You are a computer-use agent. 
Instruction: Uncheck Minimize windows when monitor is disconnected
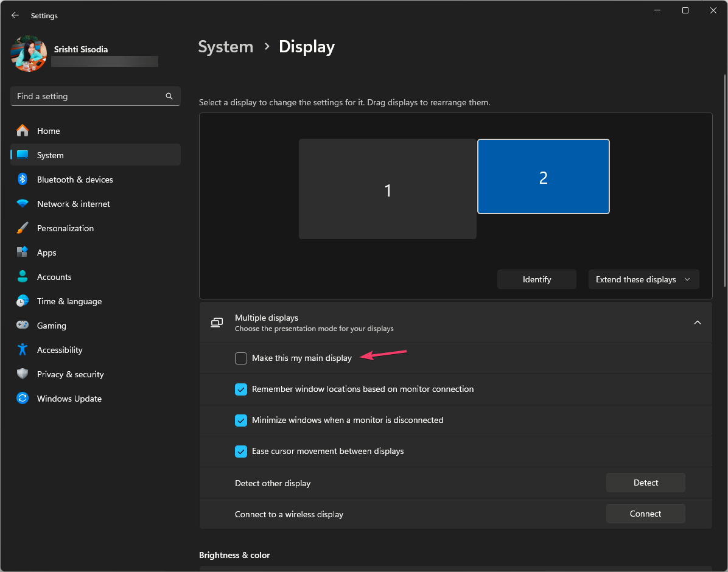coord(241,420)
